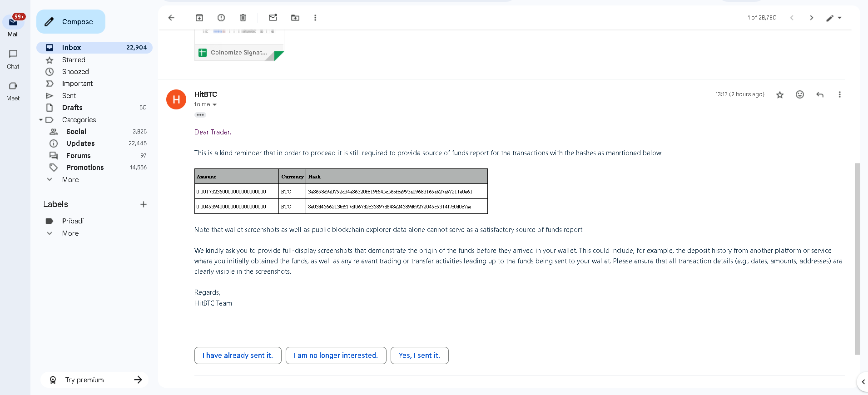The height and width of the screenshot is (395, 868).
Task: Click the '1 of 28,780' counter
Action: (762, 18)
